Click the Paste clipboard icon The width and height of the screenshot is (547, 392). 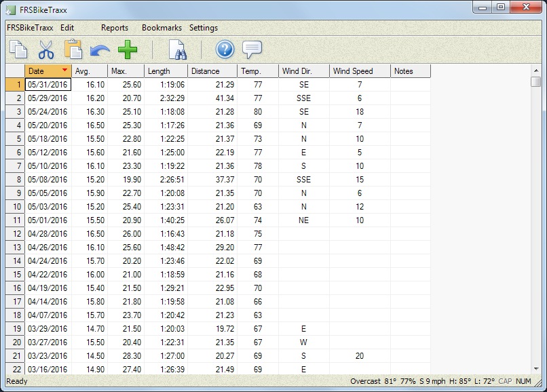[73, 50]
